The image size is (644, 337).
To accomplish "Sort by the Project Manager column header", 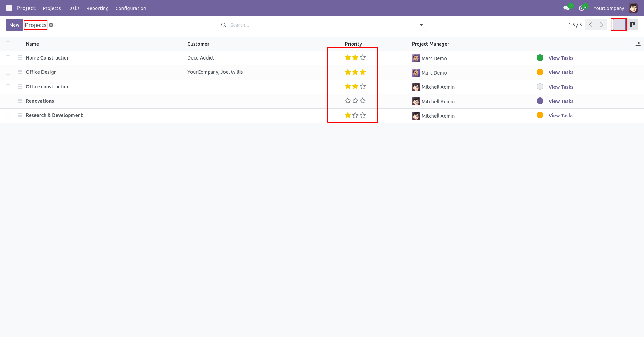I will pos(431,44).
